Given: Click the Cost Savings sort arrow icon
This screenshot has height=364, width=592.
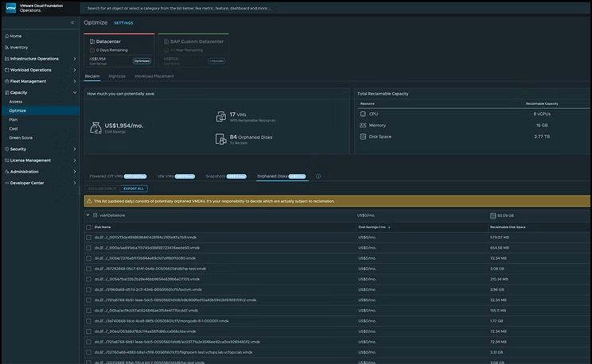Looking at the screenshot, I should pos(390,227).
